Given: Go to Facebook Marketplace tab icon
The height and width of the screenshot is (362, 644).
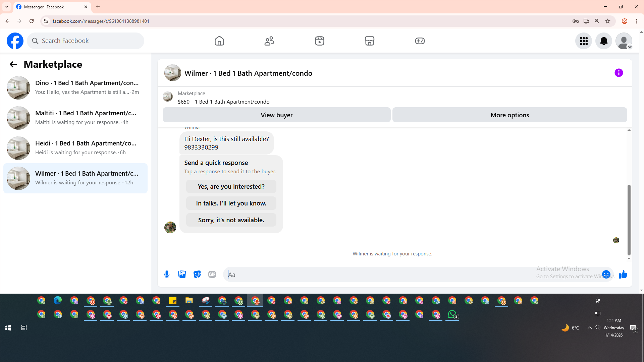Looking at the screenshot, I should (x=369, y=41).
